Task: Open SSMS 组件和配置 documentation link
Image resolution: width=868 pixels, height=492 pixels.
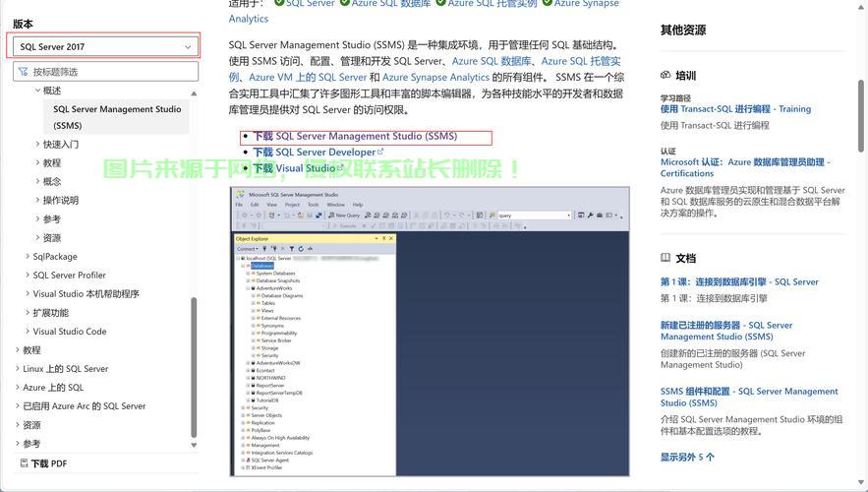Action: point(749,397)
